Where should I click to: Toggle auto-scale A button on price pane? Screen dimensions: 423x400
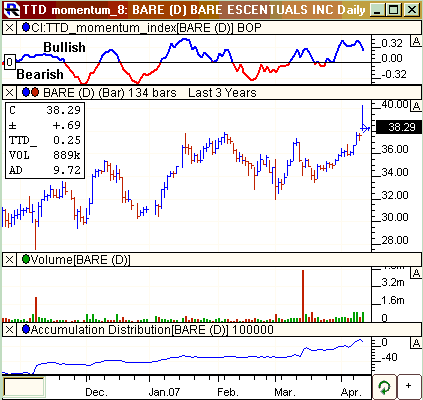tap(416, 106)
